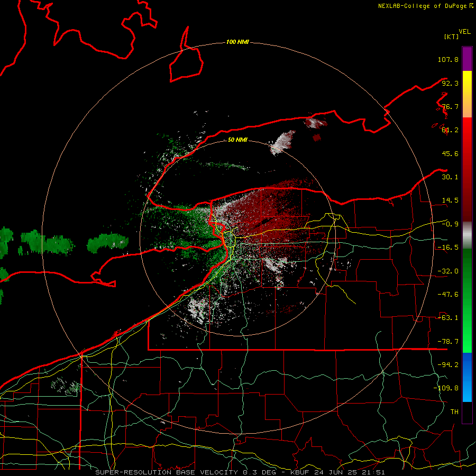476x476 pixels.
Task: Click the 45.6 legend value
Action: [x=450, y=153]
